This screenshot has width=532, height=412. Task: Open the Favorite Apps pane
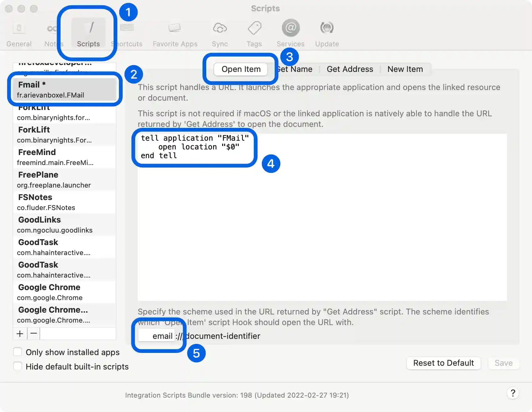coord(175,34)
